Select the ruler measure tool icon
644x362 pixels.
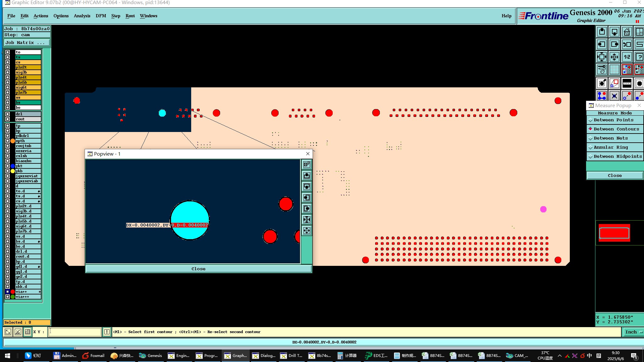[627, 83]
